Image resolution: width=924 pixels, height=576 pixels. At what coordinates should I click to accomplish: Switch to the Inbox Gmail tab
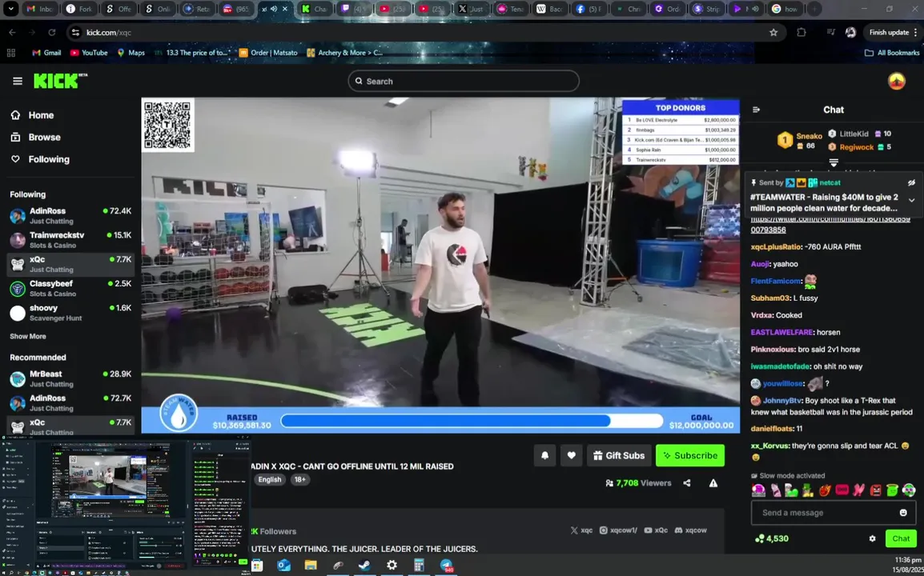click(39, 9)
